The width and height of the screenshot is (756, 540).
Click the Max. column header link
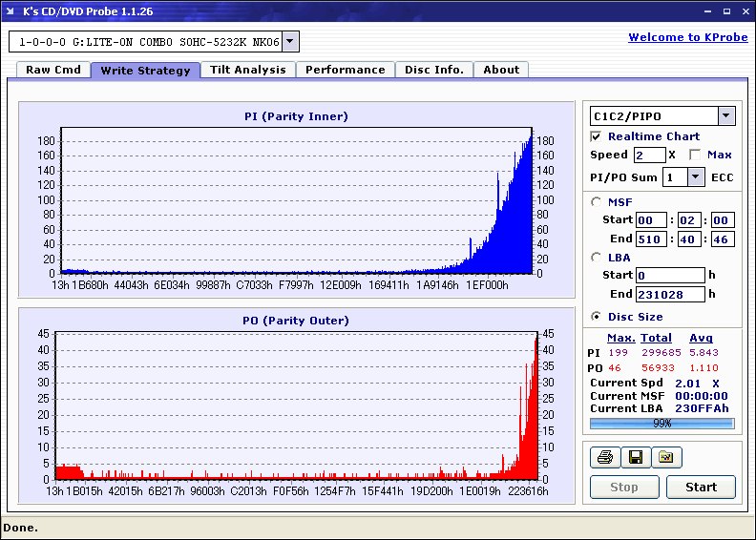621,338
